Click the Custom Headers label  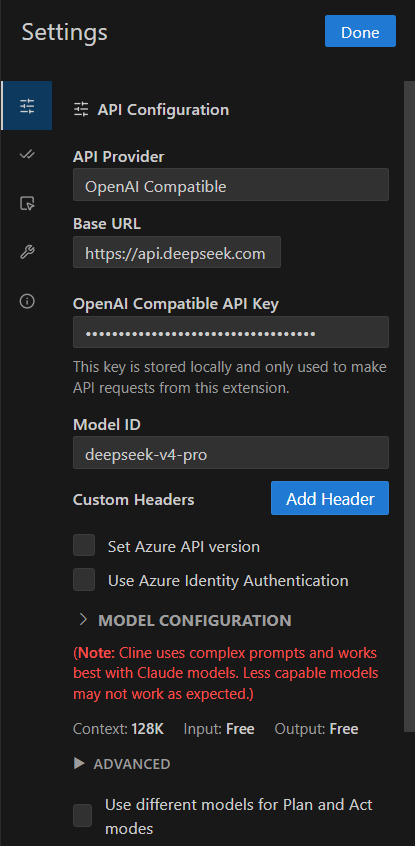(133, 500)
